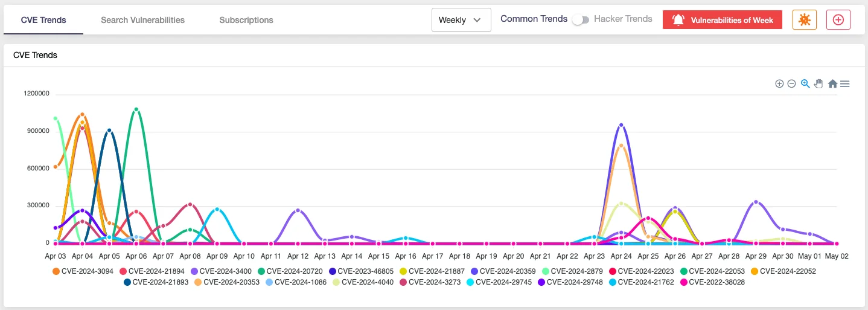This screenshot has height=310, width=868.
Task: Click the navy peak point at Apr 05
Action: [109, 130]
